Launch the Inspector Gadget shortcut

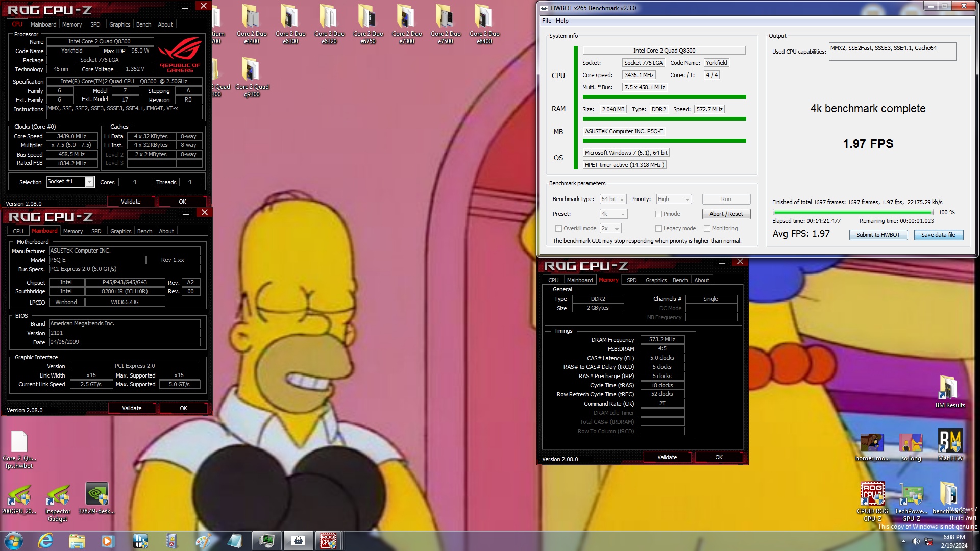58,502
